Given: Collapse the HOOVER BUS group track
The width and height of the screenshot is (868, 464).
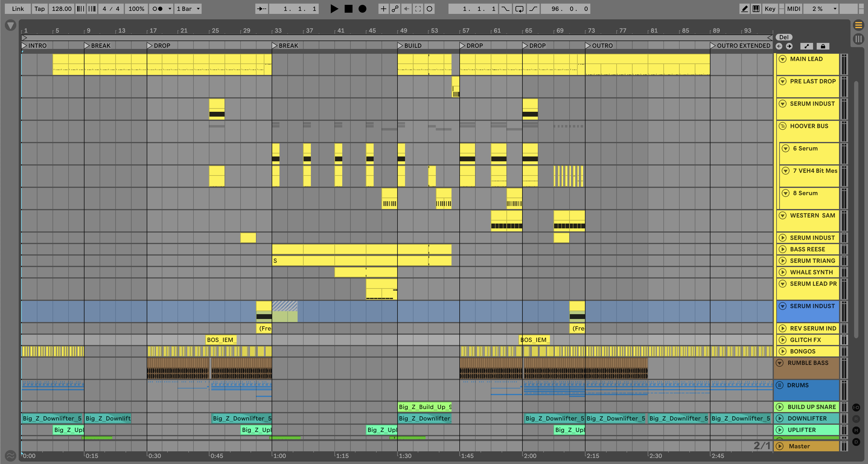Looking at the screenshot, I should coord(783,126).
